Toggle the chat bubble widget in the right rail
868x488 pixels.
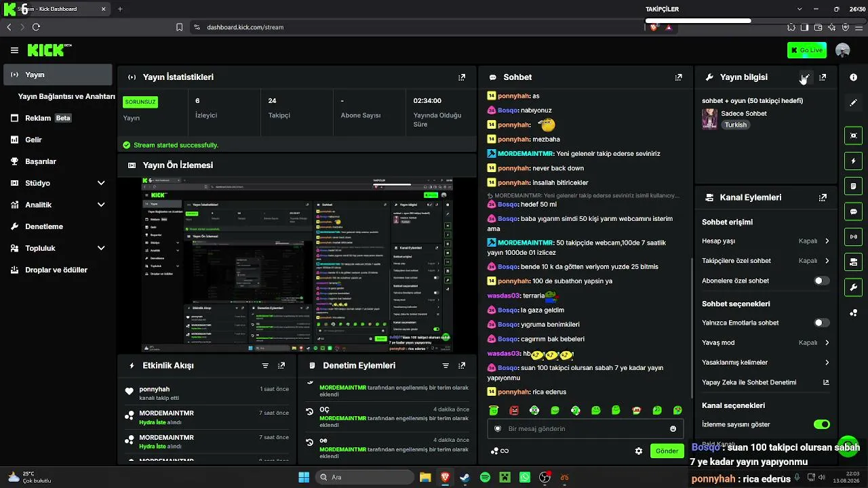tap(853, 211)
